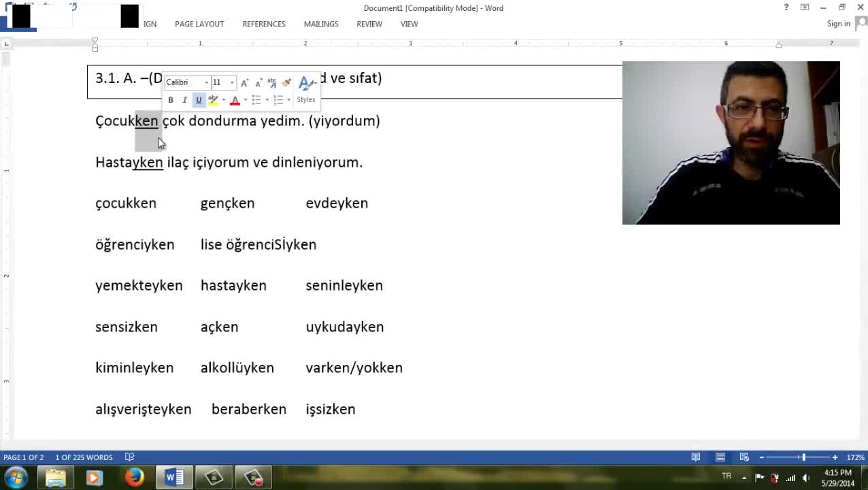Screen dimensions: 868x490
Task: Click Sign in link
Action: pos(838,24)
